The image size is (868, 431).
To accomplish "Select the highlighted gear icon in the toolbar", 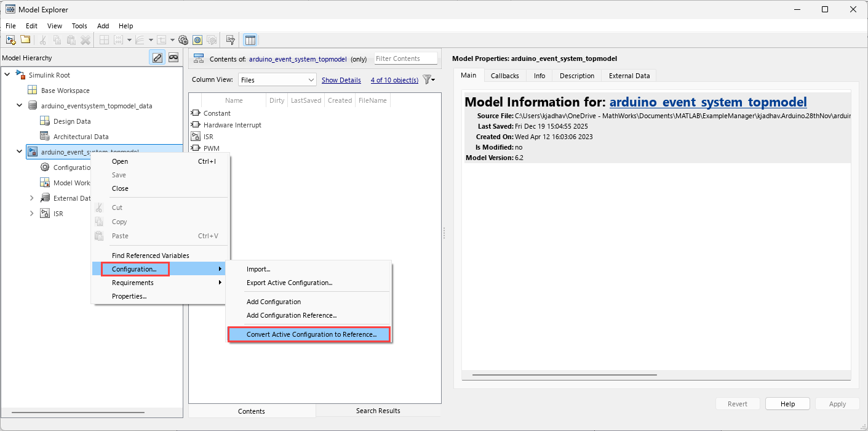I will point(197,39).
